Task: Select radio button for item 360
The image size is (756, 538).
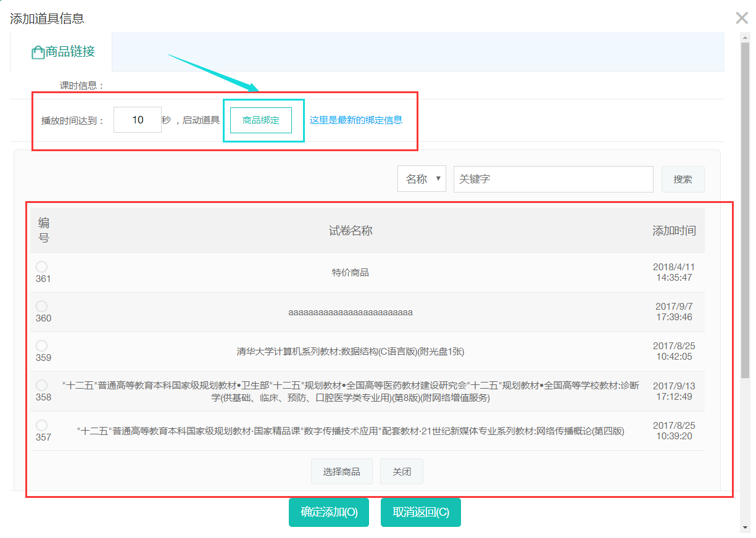Action: (41, 306)
